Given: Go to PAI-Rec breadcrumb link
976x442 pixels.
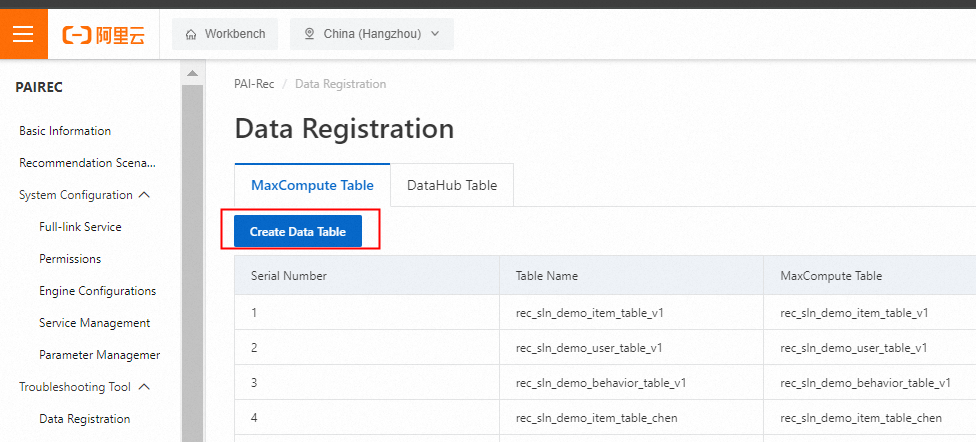Looking at the screenshot, I should [254, 84].
